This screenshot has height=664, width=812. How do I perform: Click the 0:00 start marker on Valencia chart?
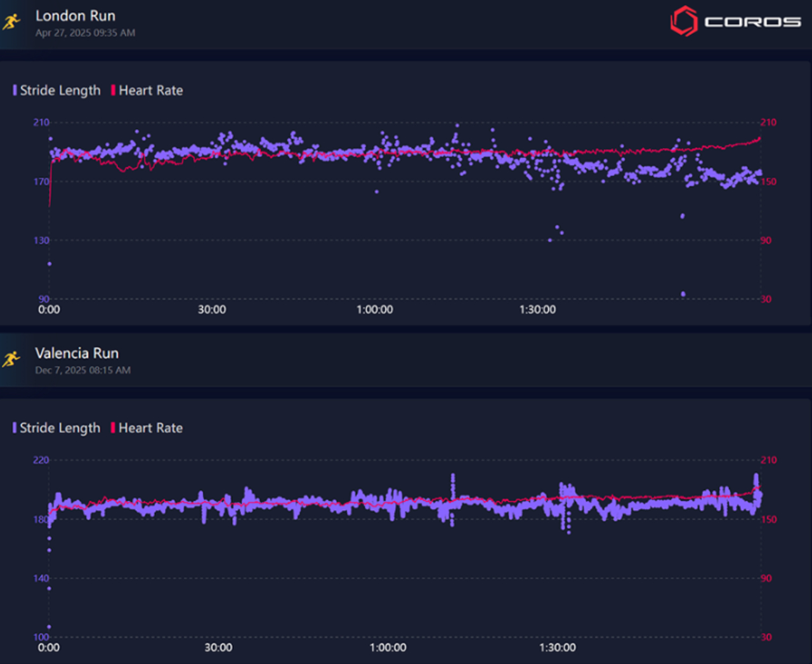49,647
